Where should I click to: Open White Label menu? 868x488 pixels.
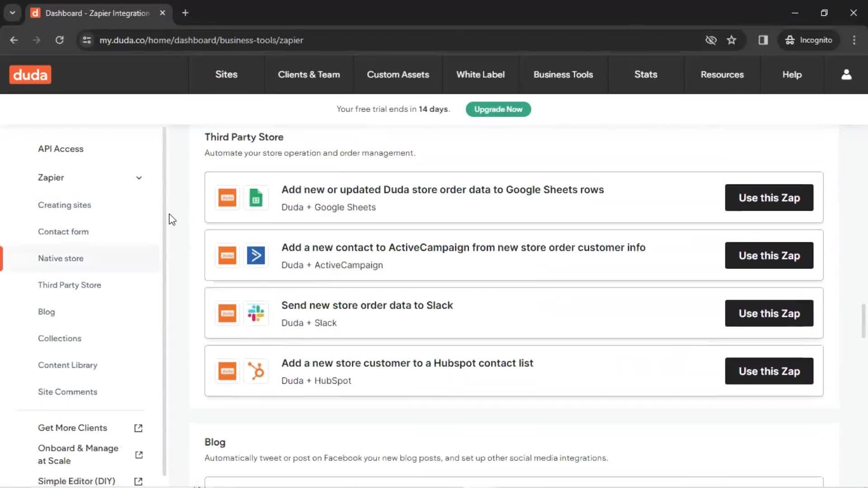point(481,75)
